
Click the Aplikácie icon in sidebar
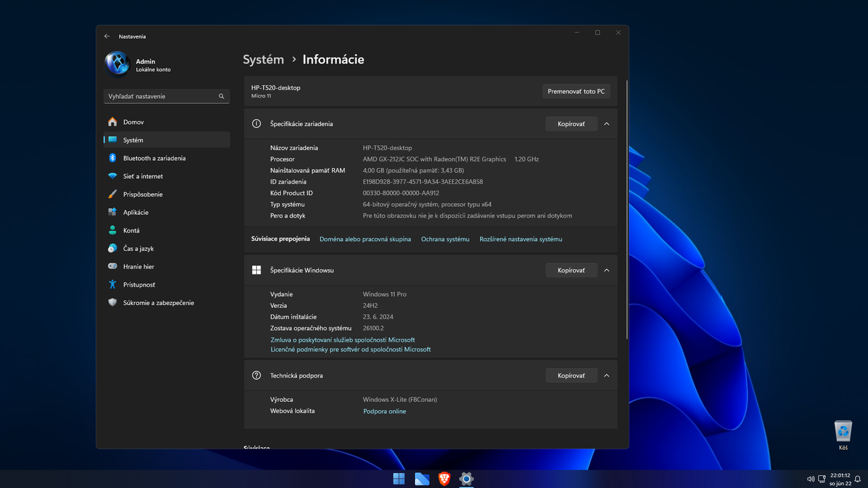113,212
